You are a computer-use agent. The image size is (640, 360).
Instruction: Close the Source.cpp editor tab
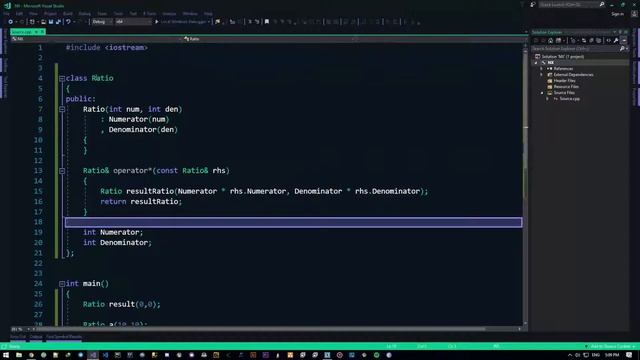42,32
